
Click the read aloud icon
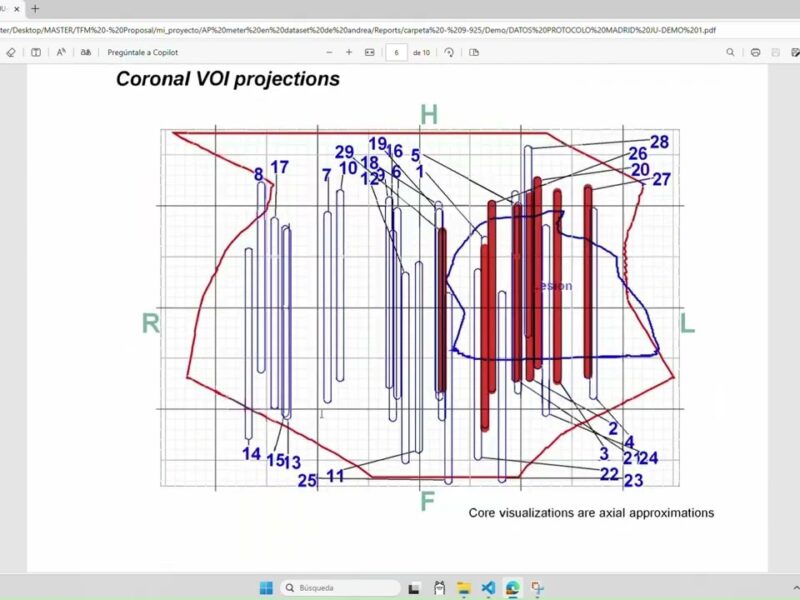[61, 52]
